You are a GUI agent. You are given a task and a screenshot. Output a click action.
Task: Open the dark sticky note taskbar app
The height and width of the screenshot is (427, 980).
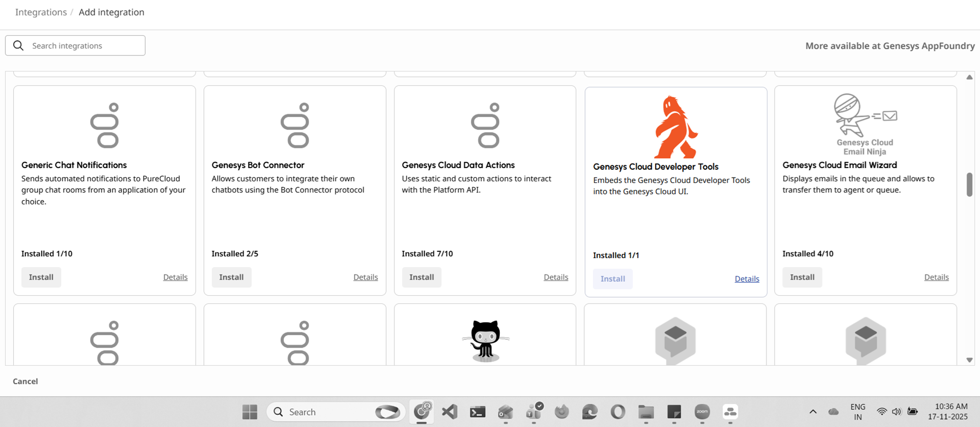point(674,412)
